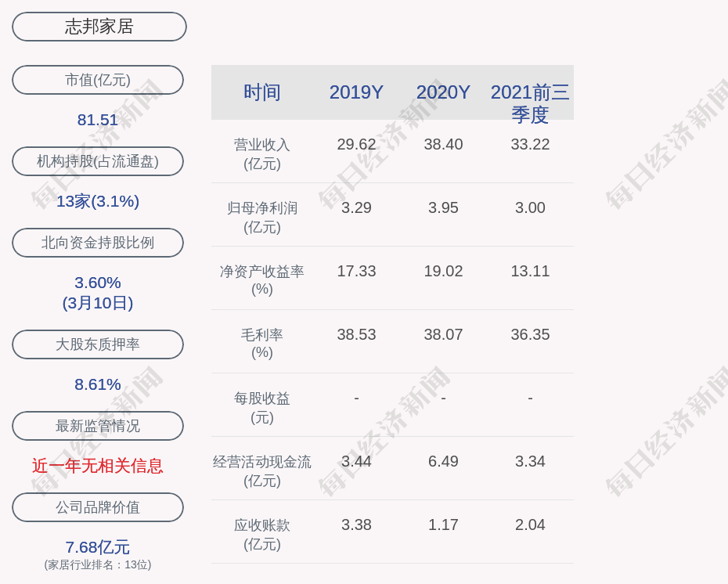
Task: Click the ROE value 13.11
Action: 530,271
